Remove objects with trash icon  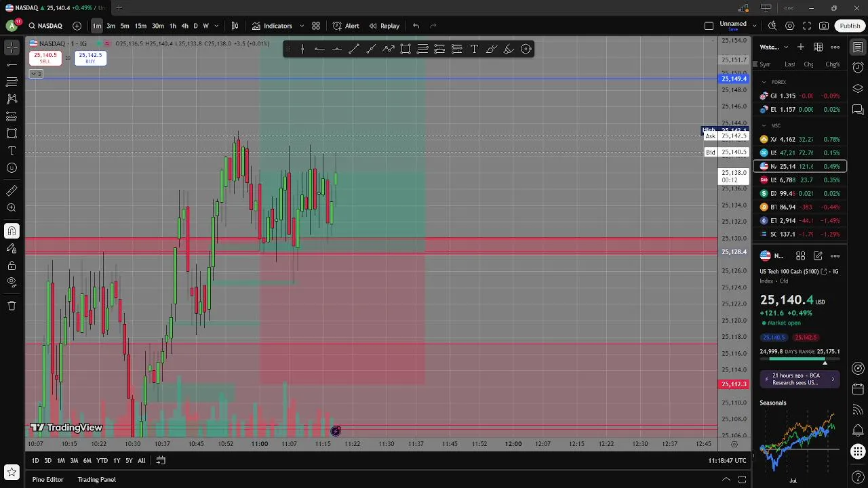point(12,306)
